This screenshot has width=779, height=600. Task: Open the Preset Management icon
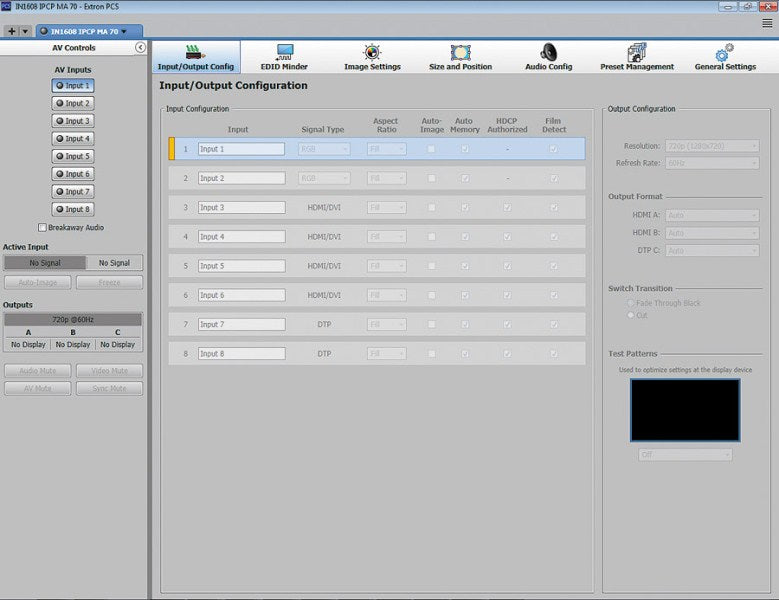(637, 52)
